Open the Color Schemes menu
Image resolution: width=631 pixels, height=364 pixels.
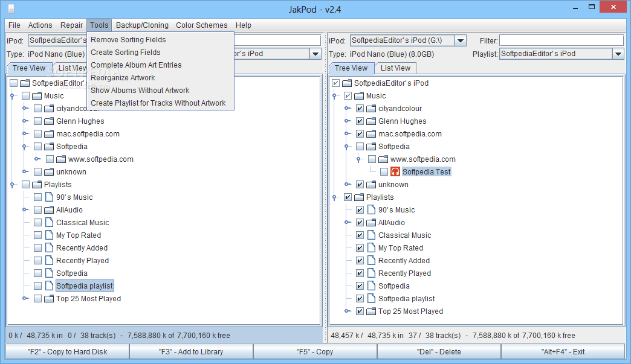click(x=202, y=25)
